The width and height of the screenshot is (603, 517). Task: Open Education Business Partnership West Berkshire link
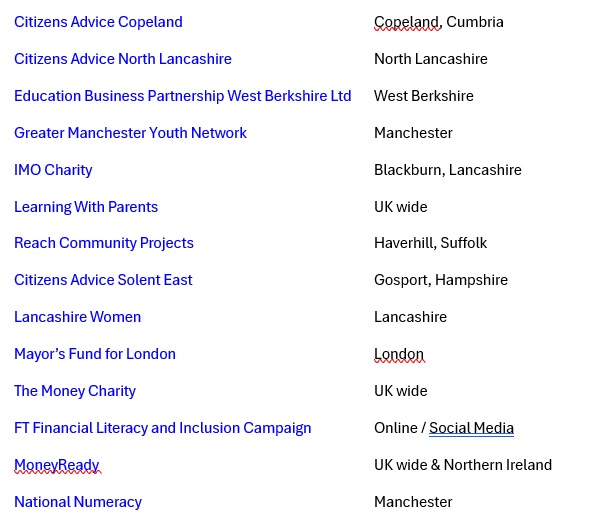(182, 96)
